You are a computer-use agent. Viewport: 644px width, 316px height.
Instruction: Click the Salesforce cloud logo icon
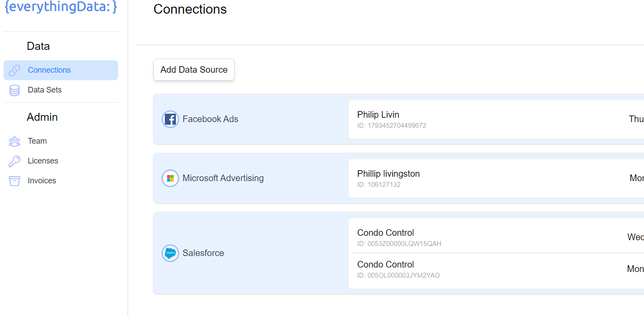170,253
